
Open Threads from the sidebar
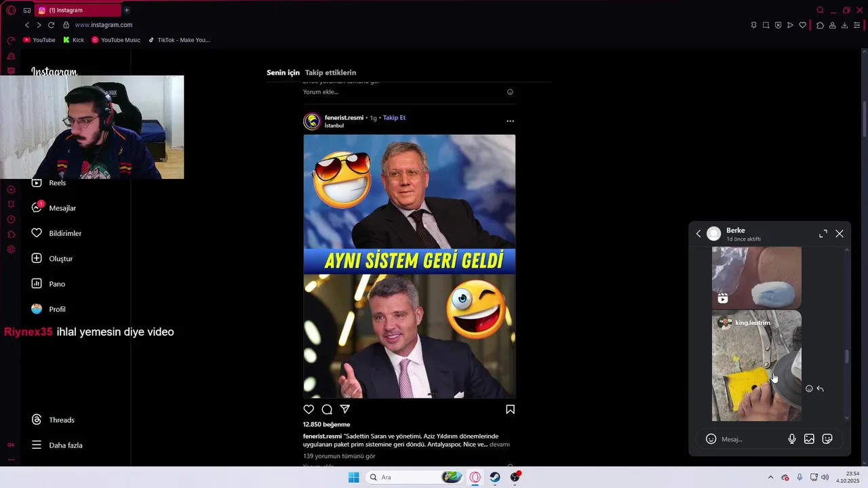pyautogui.click(x=52, y=420)
